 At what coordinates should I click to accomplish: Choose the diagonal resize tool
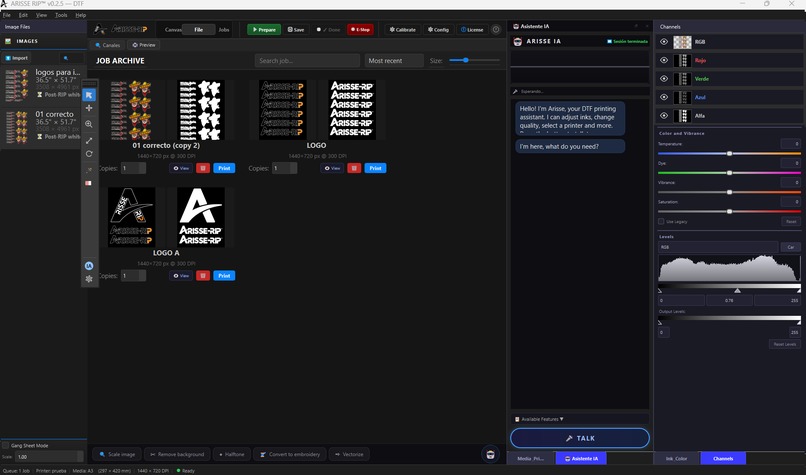click(89, 140)
